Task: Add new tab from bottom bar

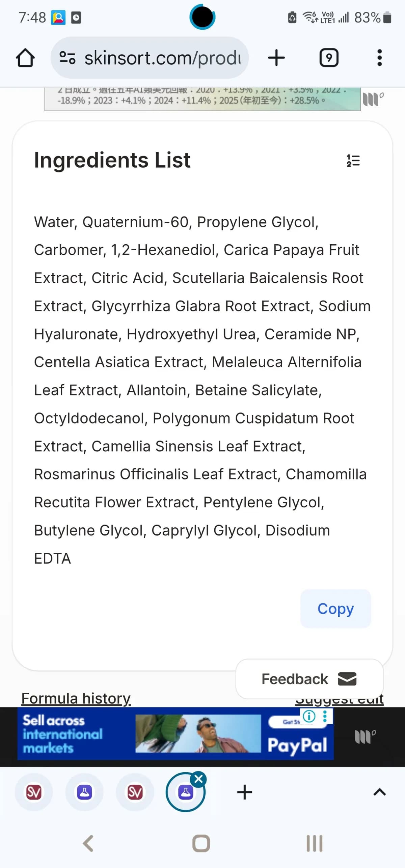Action: click(x=245, y=792)
